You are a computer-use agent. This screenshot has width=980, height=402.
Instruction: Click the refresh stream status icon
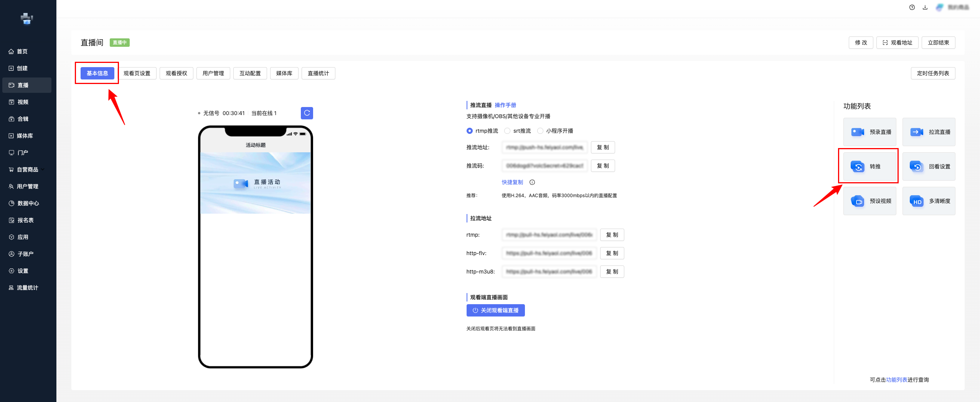(x=307, y=113)
